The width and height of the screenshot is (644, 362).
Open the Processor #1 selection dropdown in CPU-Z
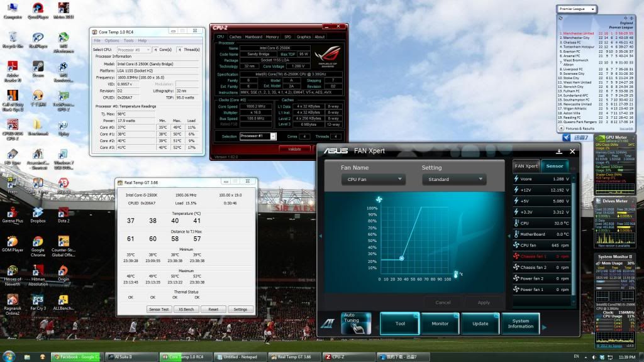pyautogui.click(x=258, y=136)
